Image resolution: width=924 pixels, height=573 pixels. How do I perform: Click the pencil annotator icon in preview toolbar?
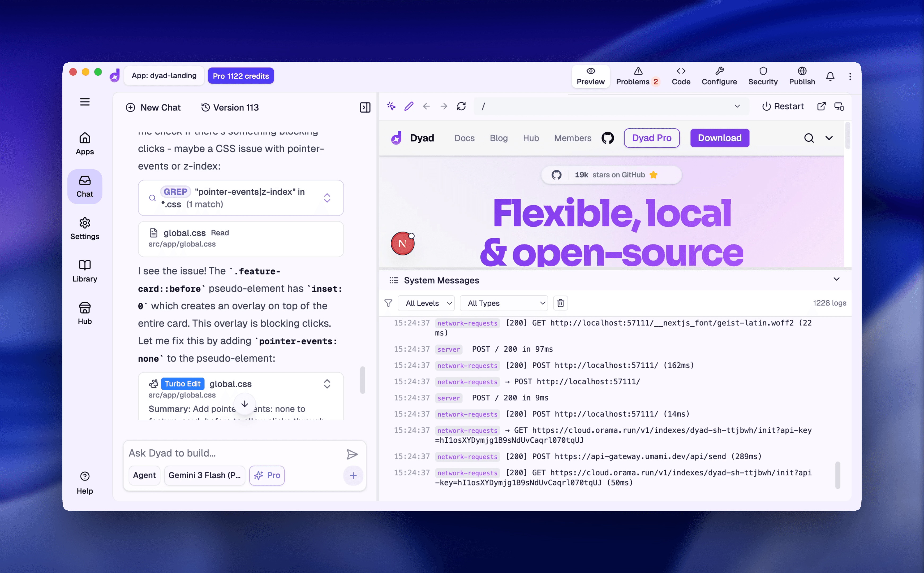[409, 106]
